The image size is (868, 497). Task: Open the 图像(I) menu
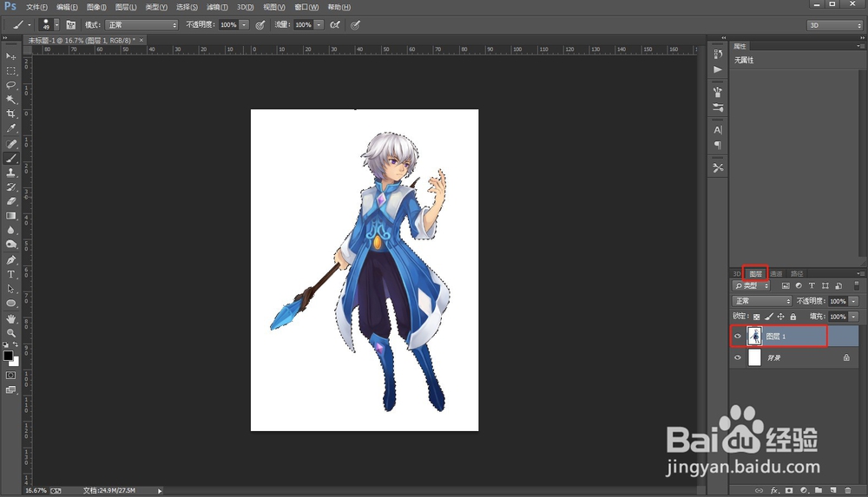96,7
